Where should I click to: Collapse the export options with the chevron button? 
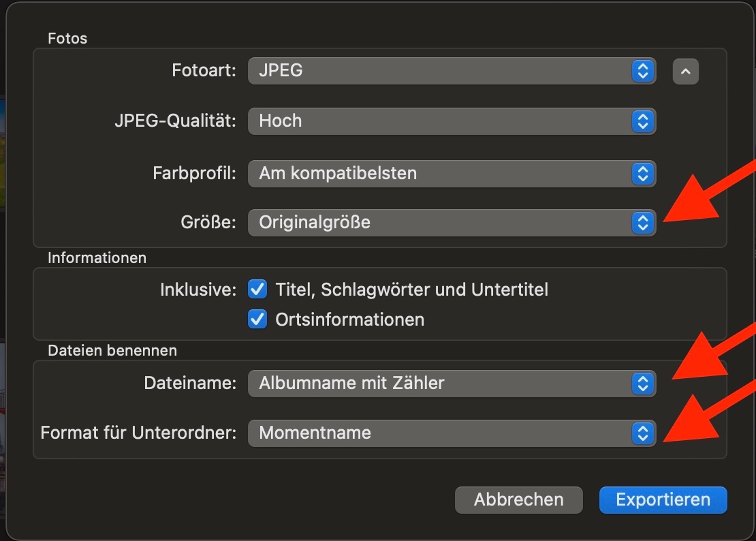point(685,71)
